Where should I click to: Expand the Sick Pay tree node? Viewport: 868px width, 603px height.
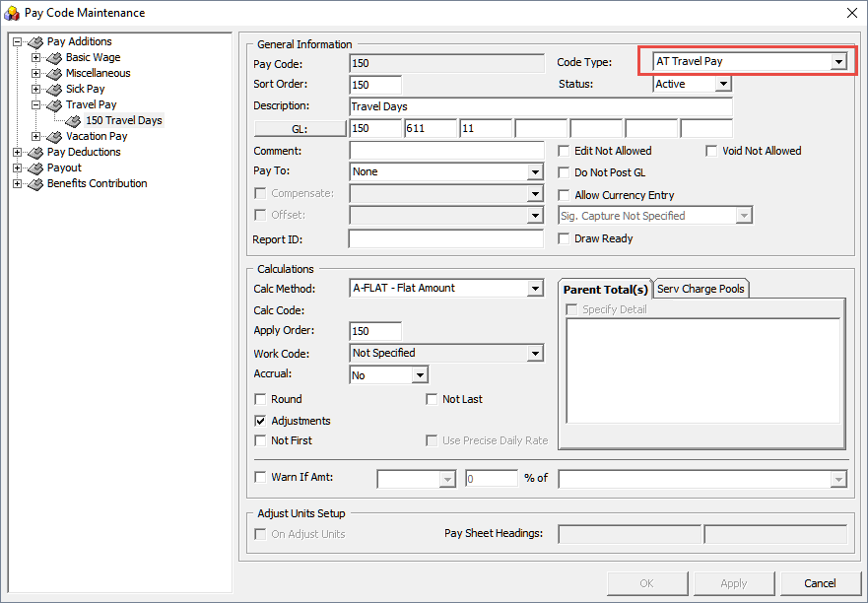[36, 89]
